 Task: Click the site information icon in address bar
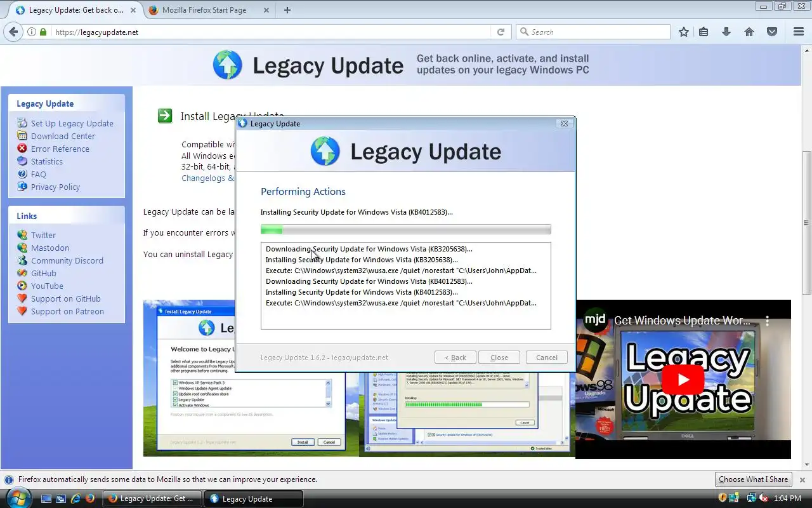click(x=32, y=32)
